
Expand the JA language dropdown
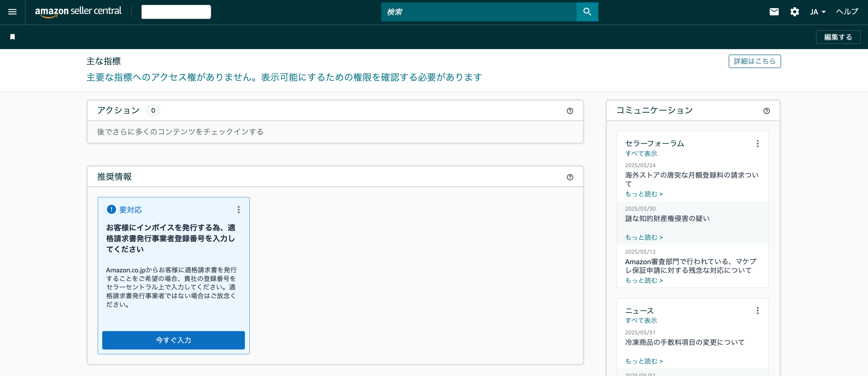[x=817, y=12]
